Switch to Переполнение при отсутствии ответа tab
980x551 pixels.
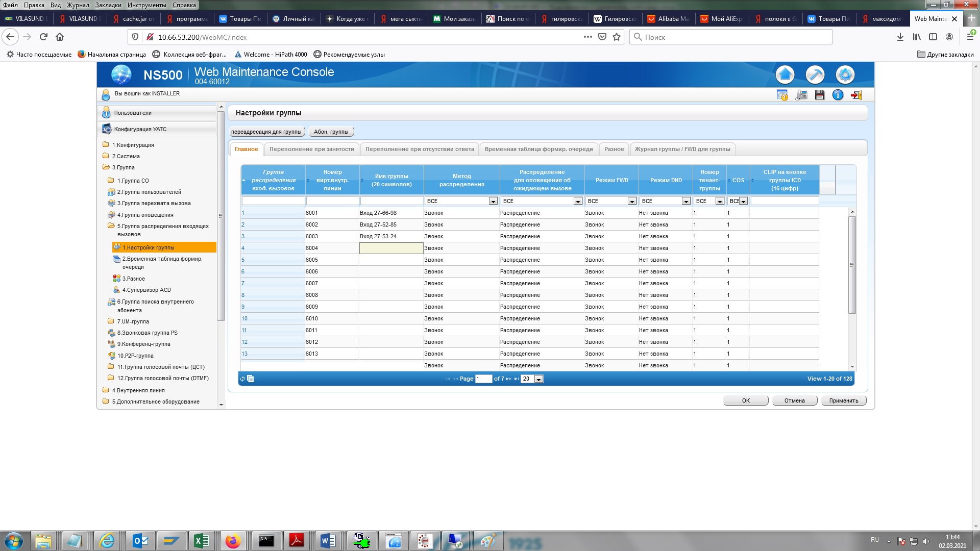pyautogui.click(x=420, y=149)
